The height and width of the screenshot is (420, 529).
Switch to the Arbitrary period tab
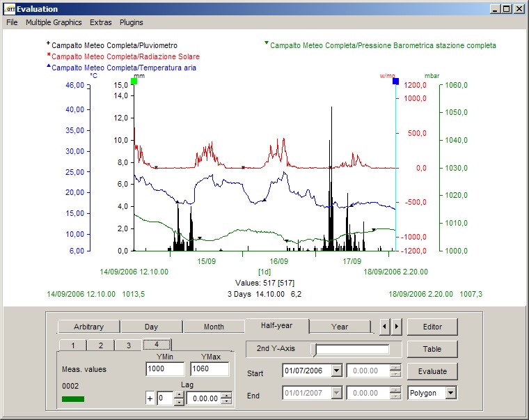click(88, 327)
